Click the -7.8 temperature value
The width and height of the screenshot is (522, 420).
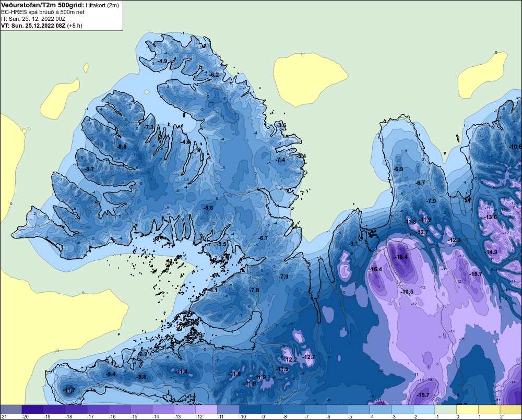coord(254,291)
